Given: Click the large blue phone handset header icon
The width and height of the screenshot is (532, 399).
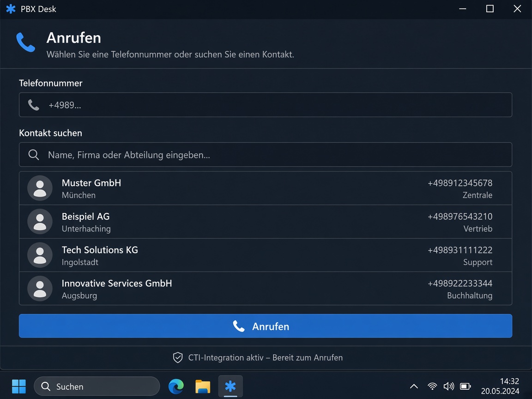Looking at the screenshot, I should 26,42.
